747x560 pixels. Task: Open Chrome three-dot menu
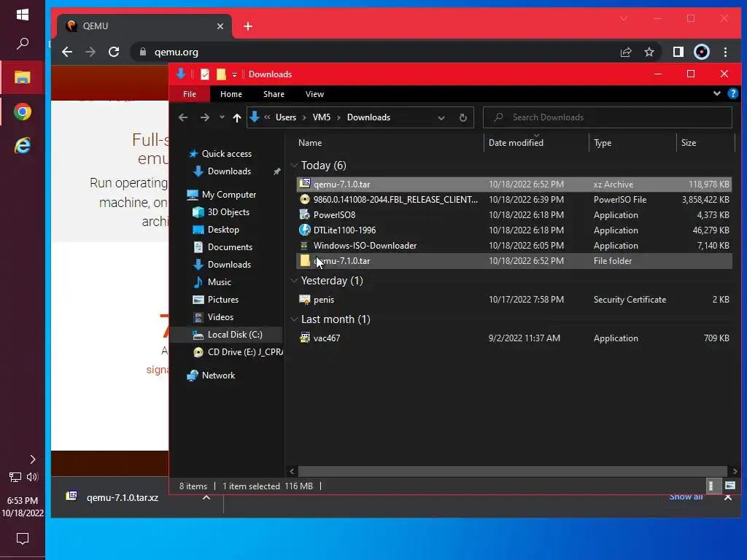[726, 52]
